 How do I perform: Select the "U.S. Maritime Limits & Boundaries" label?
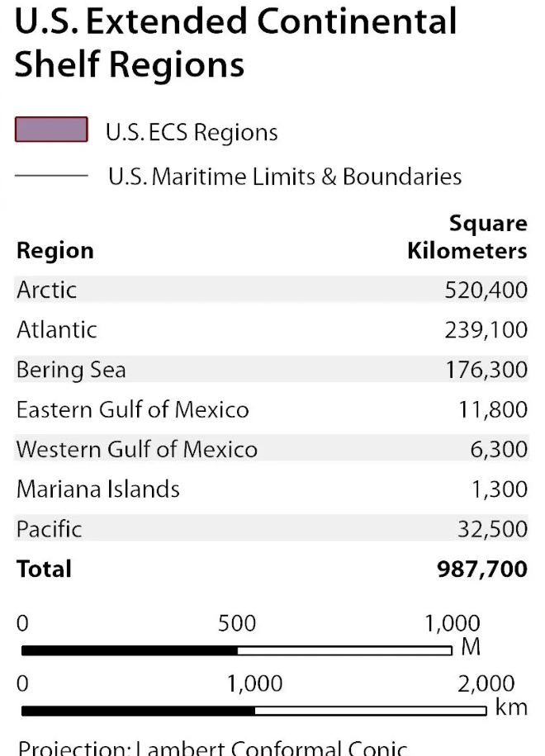(x=285, y=177)
